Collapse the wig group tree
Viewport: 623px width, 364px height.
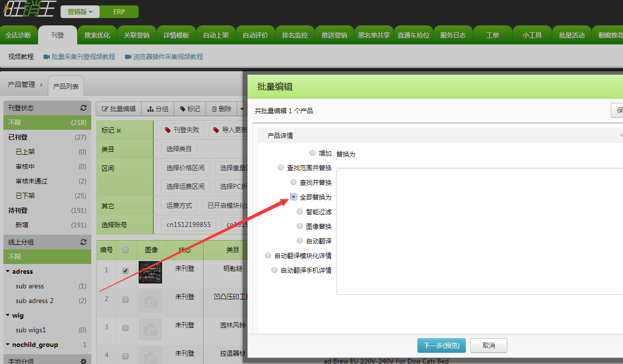pyautogui.click(x=8, y=315)
